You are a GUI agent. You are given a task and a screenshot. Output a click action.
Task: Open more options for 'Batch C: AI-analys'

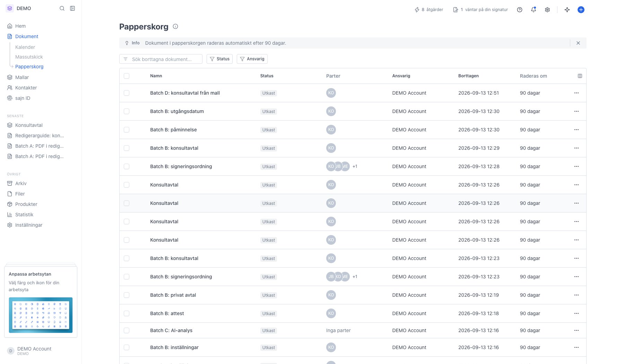(577, 330)
